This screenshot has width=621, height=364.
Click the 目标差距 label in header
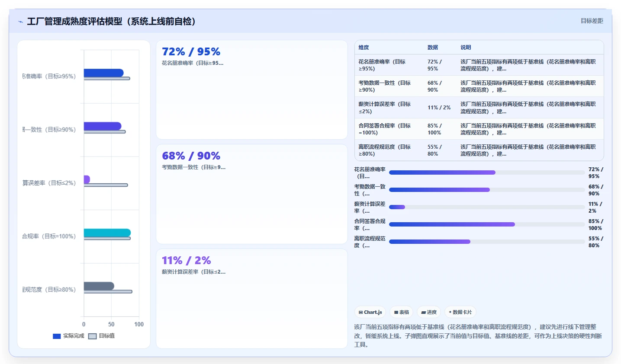(x=592, y=21)
